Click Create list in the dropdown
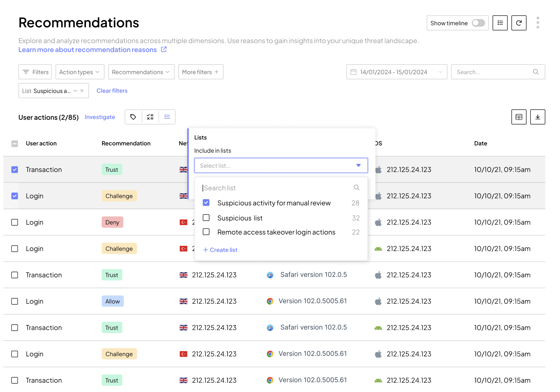The image size is (560, 392). (x=220, y=250)
